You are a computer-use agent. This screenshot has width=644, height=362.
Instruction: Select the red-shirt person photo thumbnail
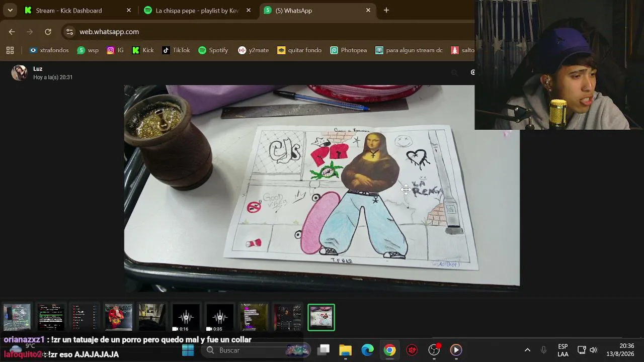coord(119,317)
